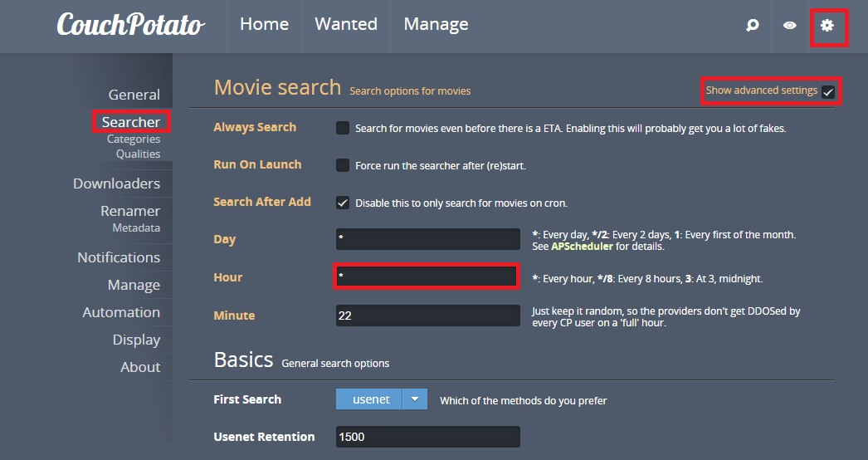This screenshot has width=868, height=460.
Task: Go to Downloaders settings
Action: pos(116,184)
